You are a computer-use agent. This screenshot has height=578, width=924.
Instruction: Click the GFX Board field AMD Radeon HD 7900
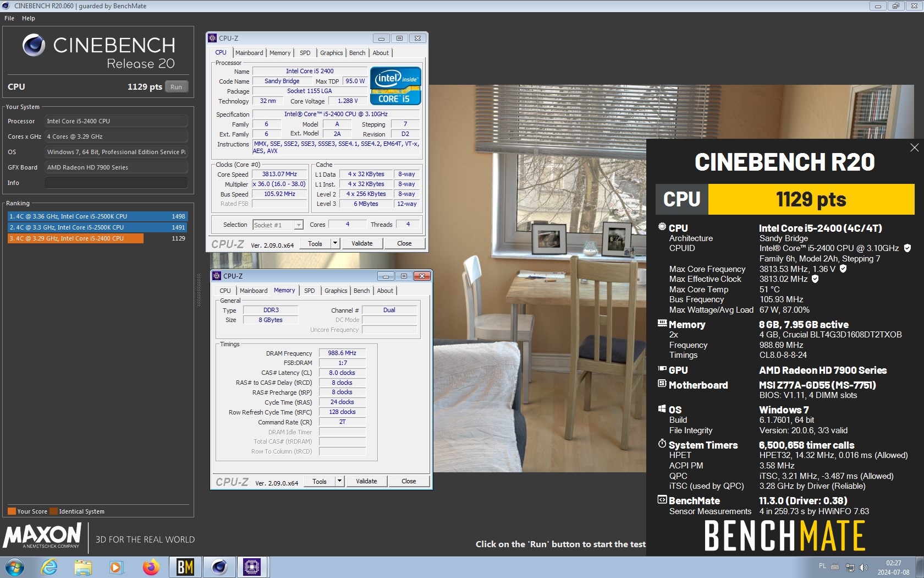(116, 167)
